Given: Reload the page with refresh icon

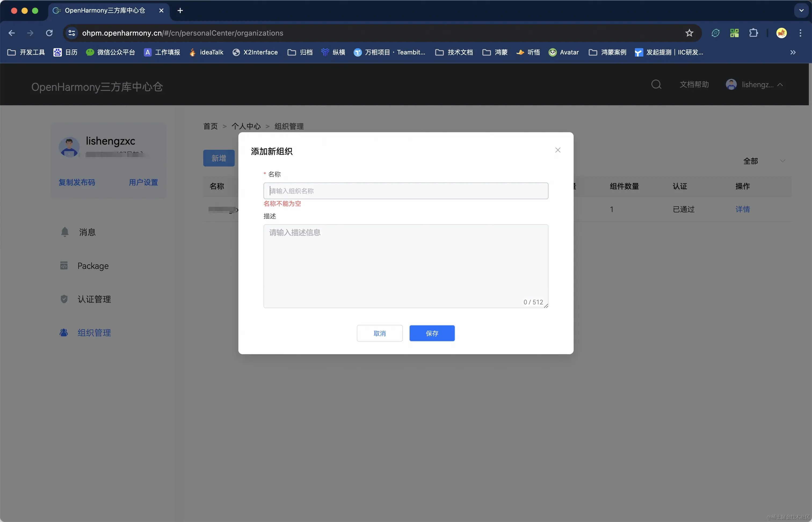Looking at the screenshot, I should (x=49, y=33).
